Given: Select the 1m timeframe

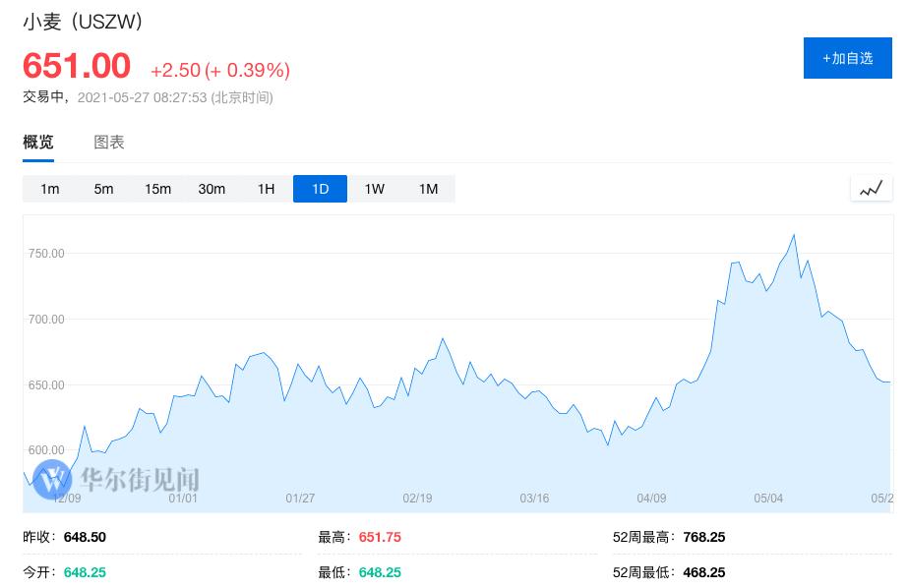Looking at the screenshot, I should (x=49, y=189).
